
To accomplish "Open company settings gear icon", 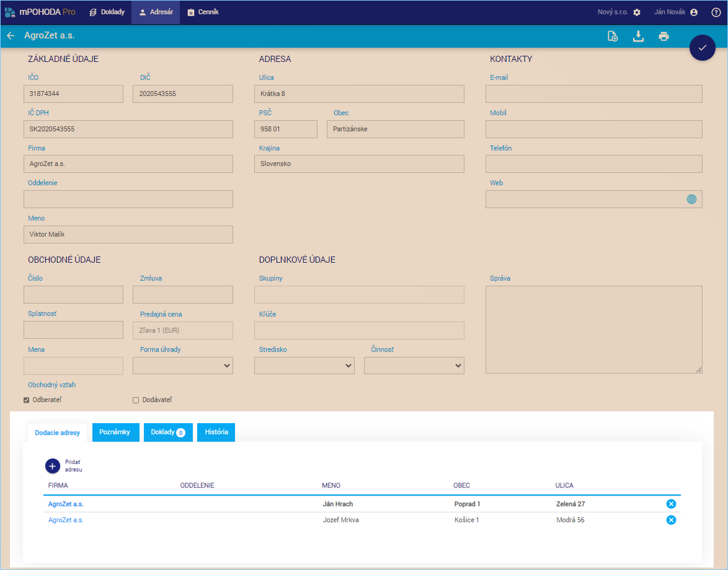I will 637,12.
